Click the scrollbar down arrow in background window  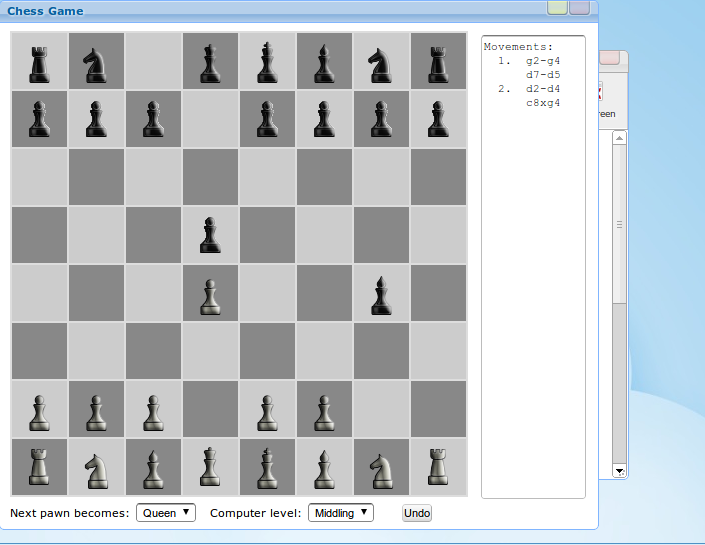point(619,470)
